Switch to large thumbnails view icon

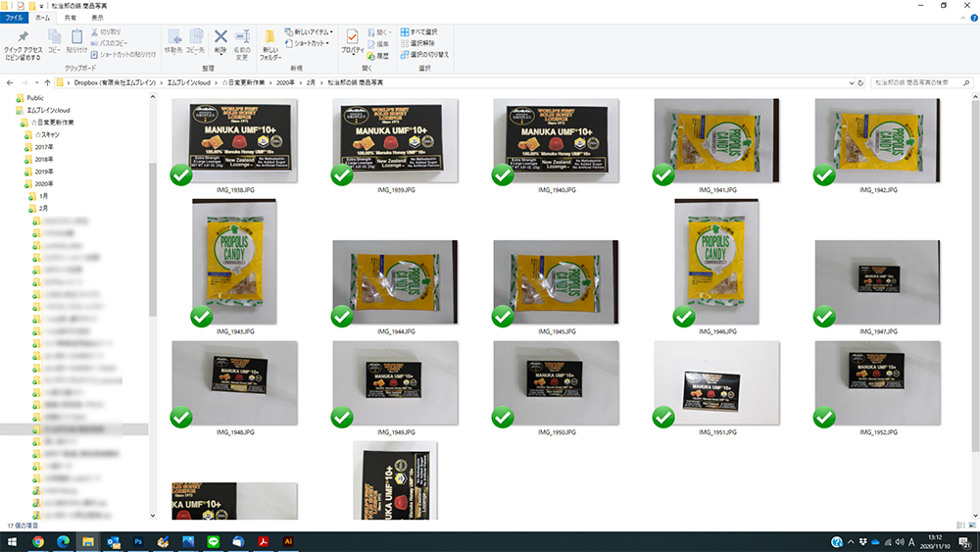point(972,526)
